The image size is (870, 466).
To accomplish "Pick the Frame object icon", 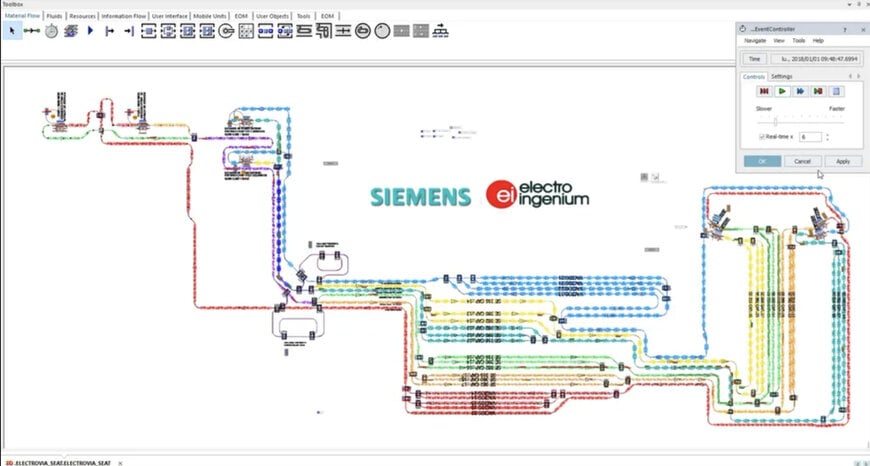I will [70, 31].
